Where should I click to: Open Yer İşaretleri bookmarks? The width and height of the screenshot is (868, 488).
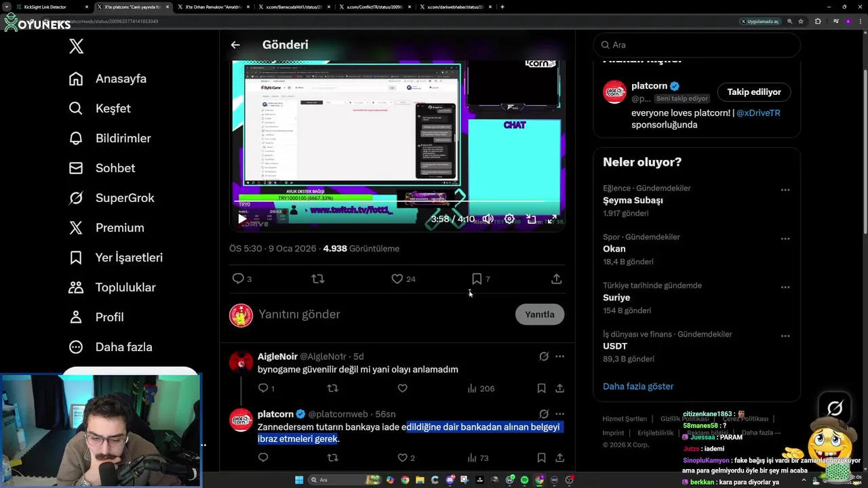pos(115,258)
